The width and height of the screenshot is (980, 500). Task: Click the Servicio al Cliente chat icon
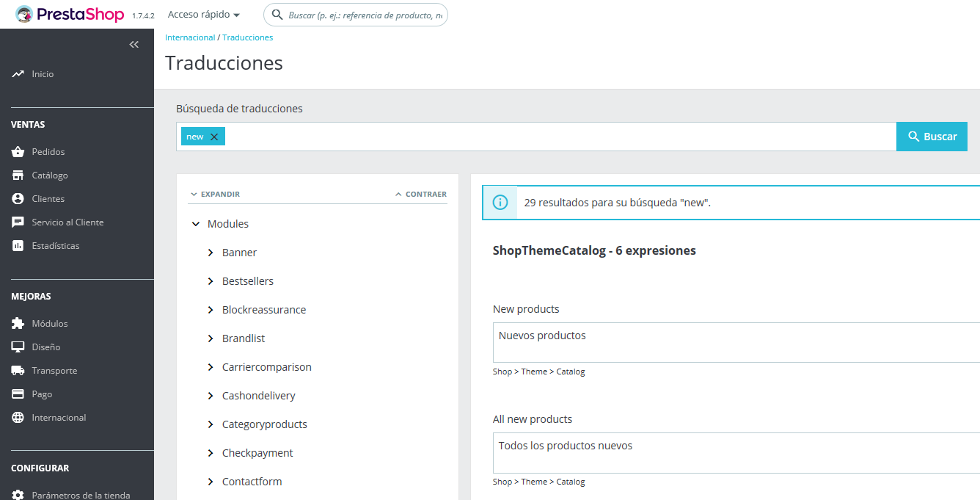[x=18, y=222]
